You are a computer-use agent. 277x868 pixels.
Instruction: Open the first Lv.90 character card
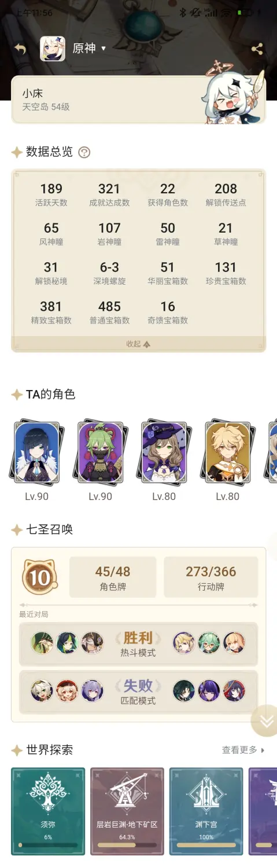(x=36, y=452)
